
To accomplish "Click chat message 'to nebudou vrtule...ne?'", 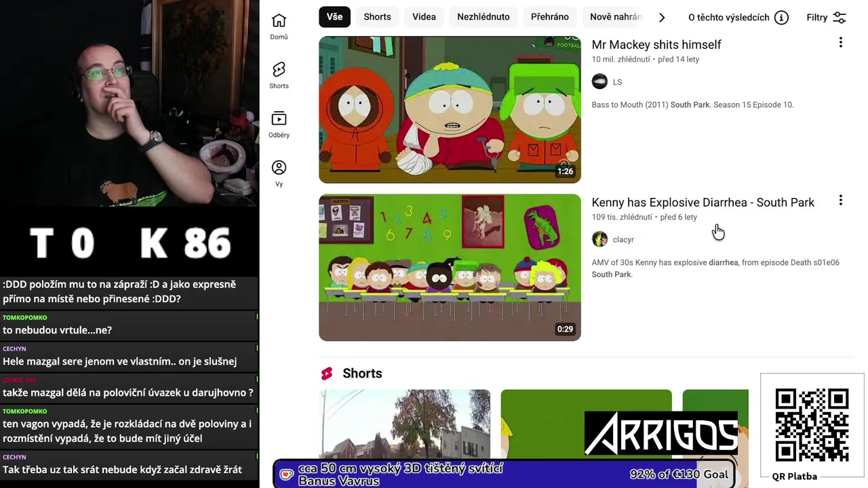I will (129, 325).
